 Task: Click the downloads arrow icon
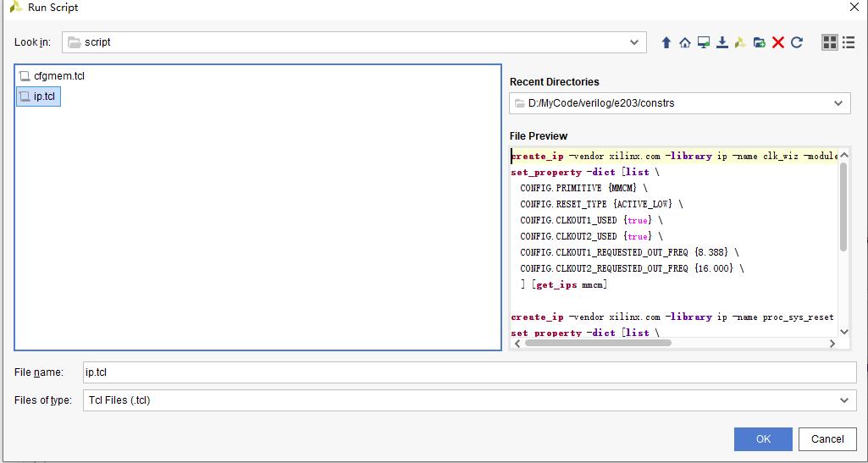tap(722, 42)
